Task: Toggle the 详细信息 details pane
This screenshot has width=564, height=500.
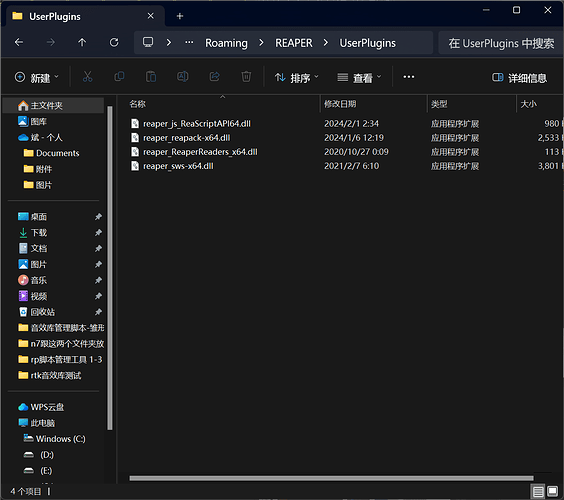Action: pos(519,78)
